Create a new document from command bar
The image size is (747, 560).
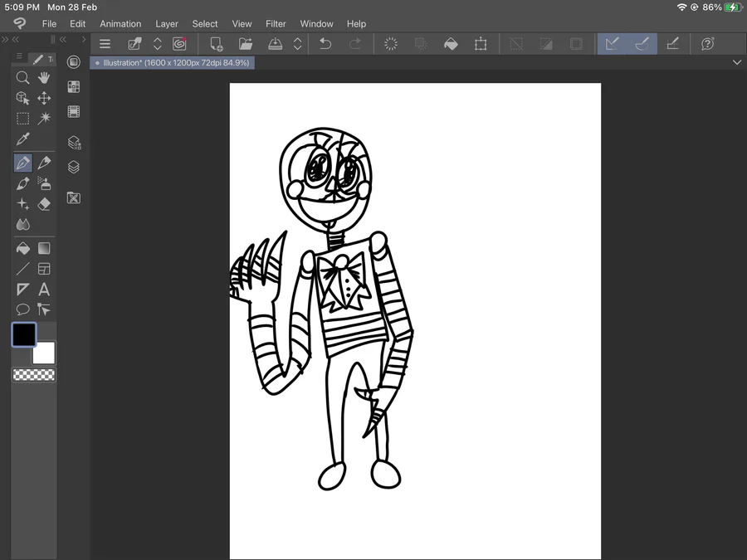(217, 44)
